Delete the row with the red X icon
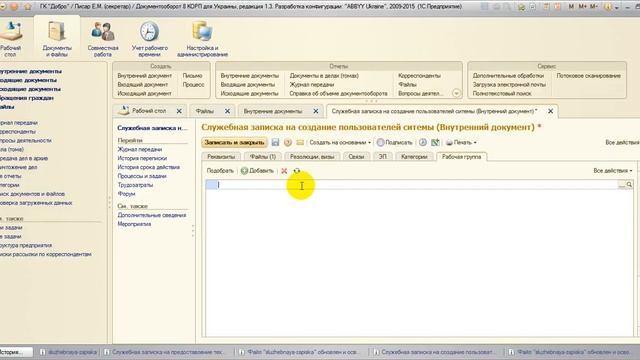Viewport: 640px width, 360px height. 284,171
